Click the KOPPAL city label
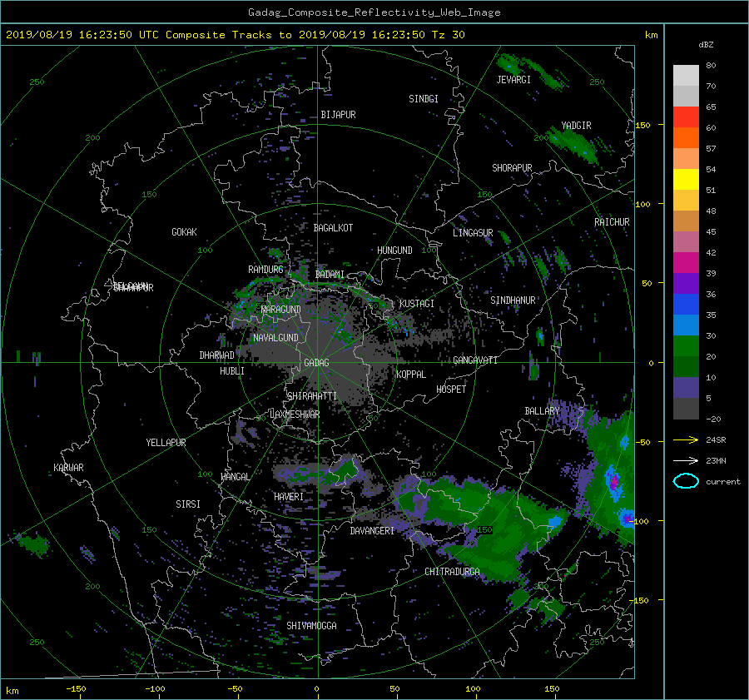749x700 pixels. [x=411, y=374]
